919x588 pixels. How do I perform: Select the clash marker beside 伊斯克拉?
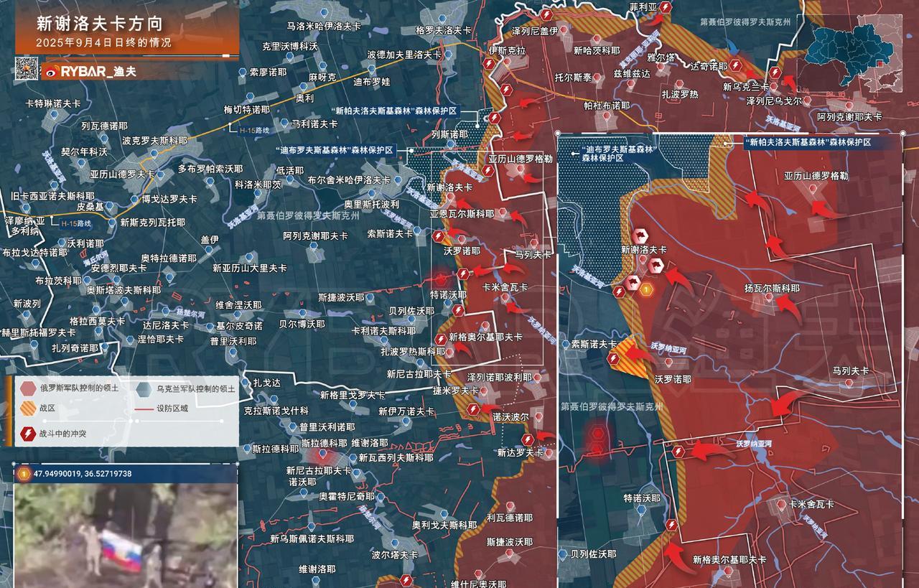[488, 63]
